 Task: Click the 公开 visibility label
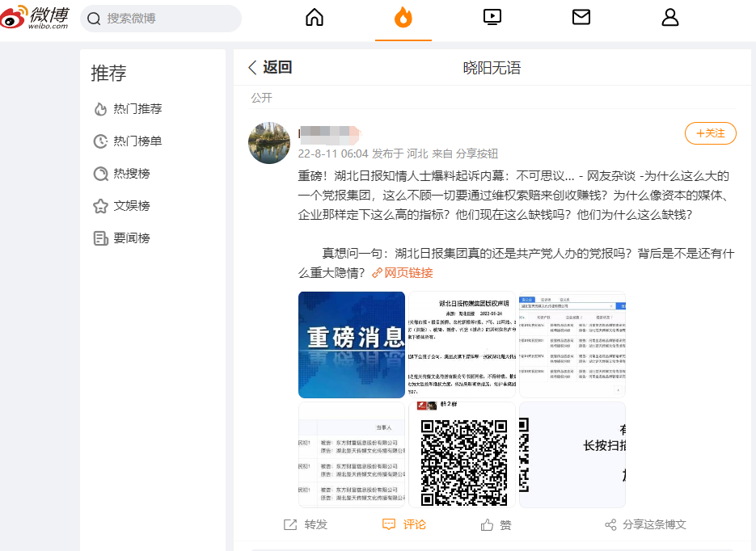coord(261,98)
